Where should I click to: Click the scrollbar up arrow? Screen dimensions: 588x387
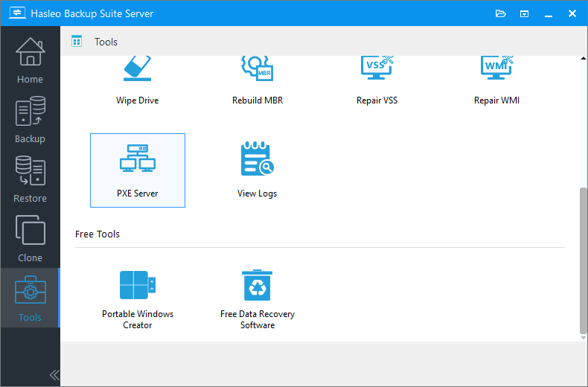[583, 59]
